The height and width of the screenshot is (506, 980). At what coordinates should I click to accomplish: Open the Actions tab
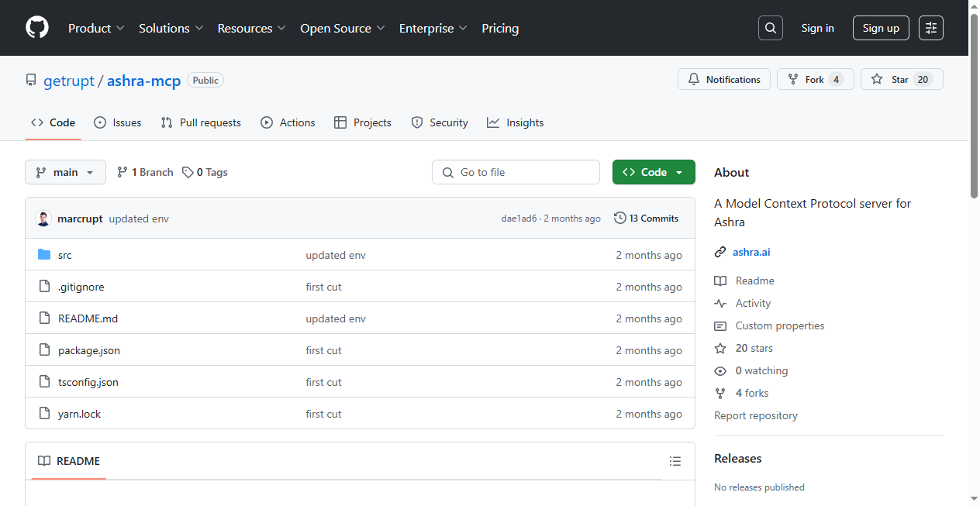point(288,122)
